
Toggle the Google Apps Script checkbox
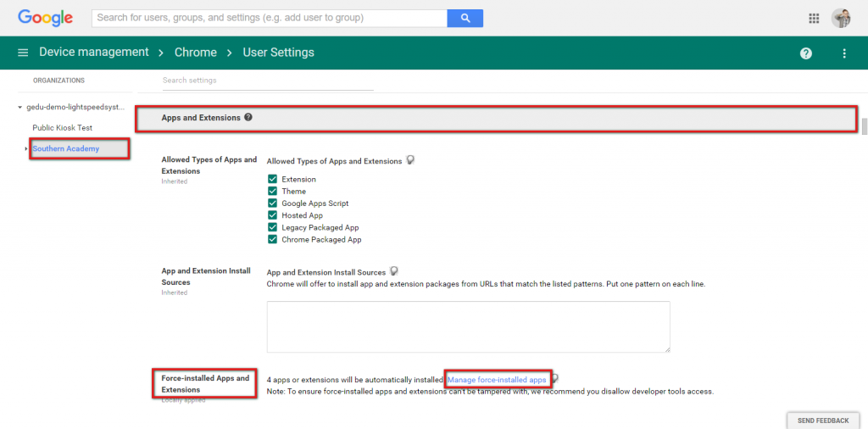pyautogui.click(x=272, y=203)
